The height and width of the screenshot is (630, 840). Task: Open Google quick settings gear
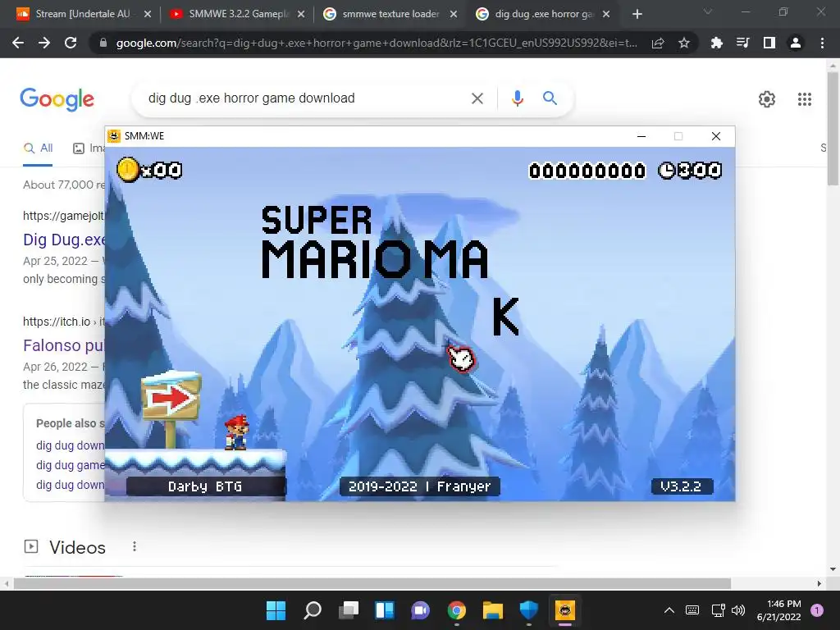click(767, 99)
